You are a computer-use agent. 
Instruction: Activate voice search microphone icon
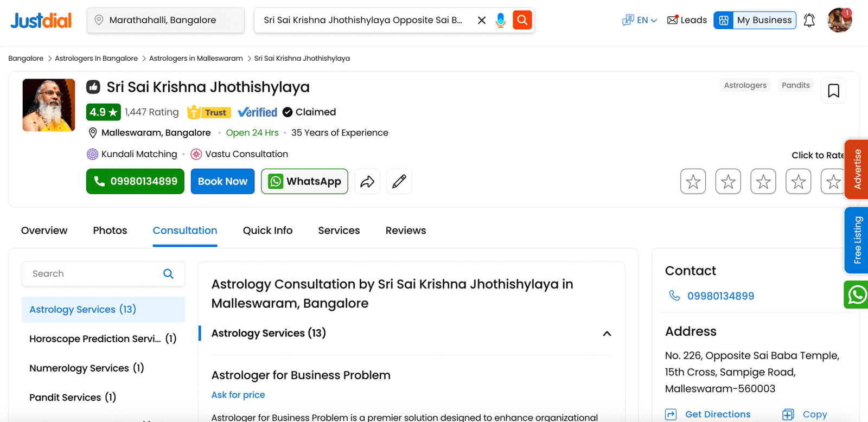pyautogui.click(x=501, y=20)
